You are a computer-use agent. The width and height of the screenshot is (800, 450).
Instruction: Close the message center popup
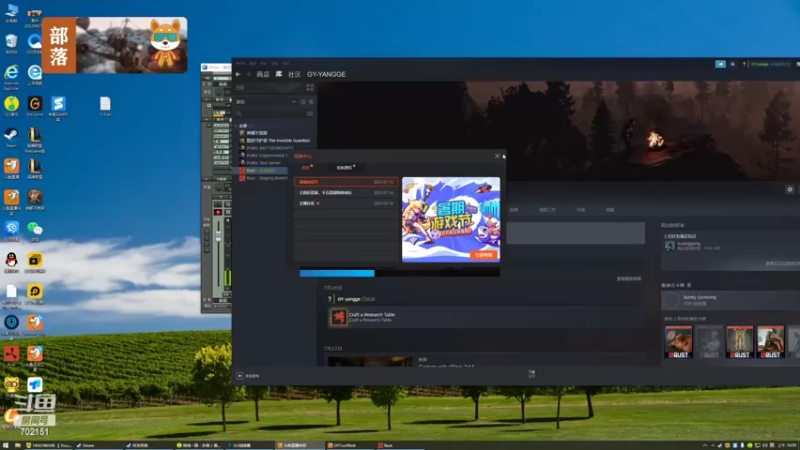tap(497, 156)
